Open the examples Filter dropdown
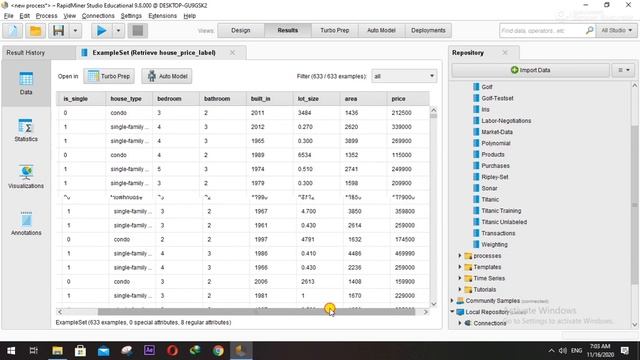 tap(404, 76)
